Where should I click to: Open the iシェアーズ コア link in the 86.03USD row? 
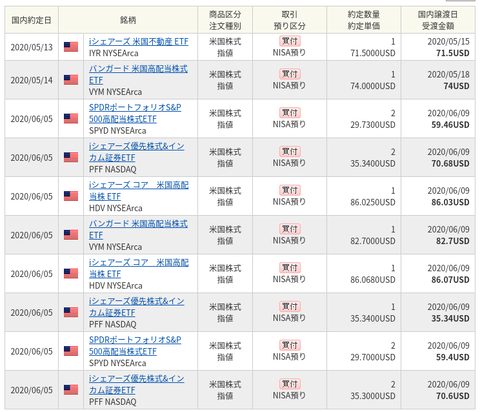click(x=138, y=191)
